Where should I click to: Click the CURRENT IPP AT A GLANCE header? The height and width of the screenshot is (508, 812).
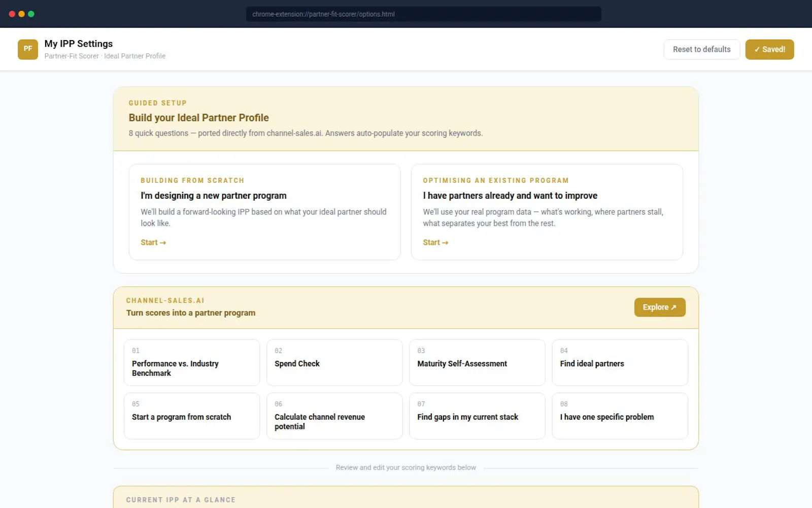point(181,500)
